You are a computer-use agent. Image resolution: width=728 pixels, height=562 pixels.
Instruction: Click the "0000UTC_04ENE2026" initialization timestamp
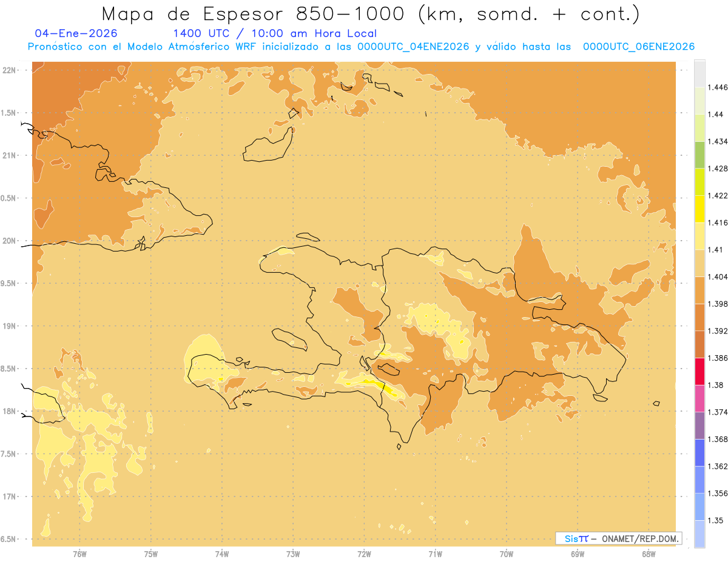click(413, 47)
